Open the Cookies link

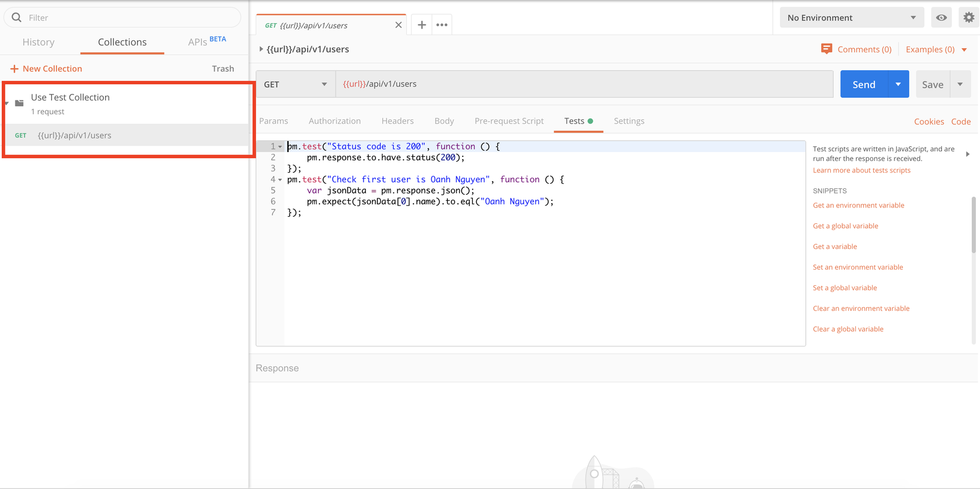coord(929,121)
